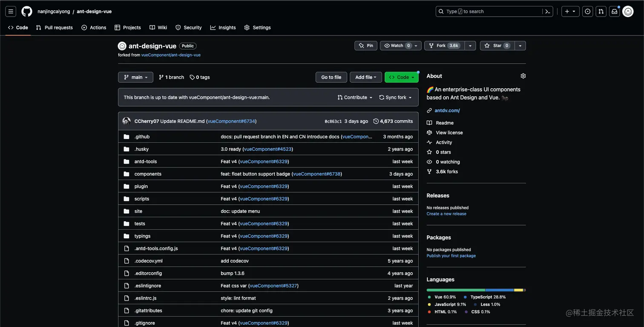644x327 pixels.
Task: Open the antdv.com link
Action: click(x=447, y=110)
